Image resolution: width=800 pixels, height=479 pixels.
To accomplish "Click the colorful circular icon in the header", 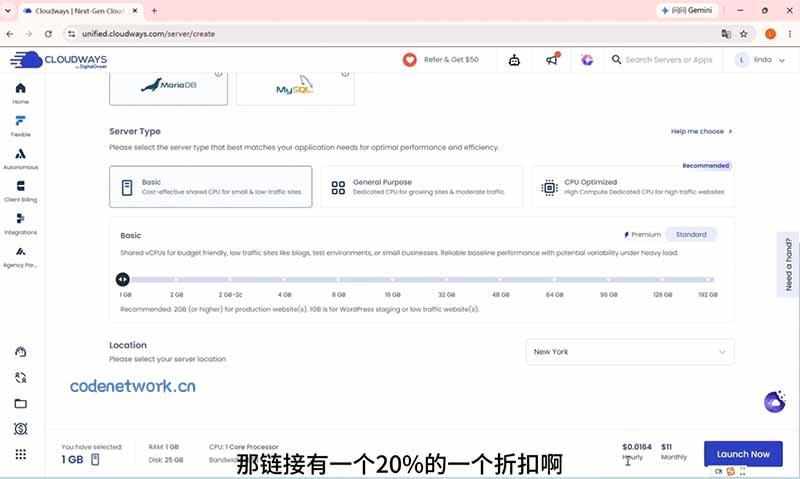I will [x=587, y=60].
